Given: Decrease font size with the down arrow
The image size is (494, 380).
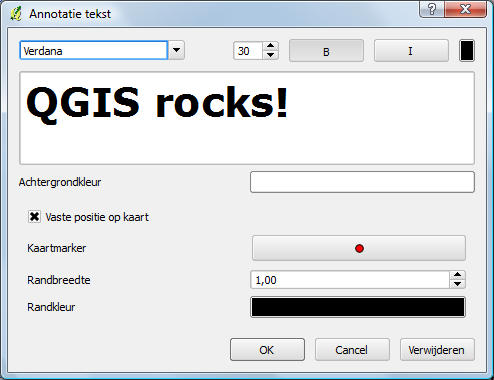Looking at the screenshot, I should coord(271,55).
